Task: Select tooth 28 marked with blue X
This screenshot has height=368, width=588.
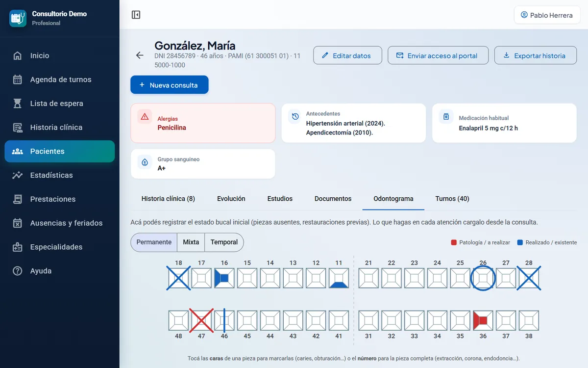Action: pyautogui.click(x=529, y=278)
